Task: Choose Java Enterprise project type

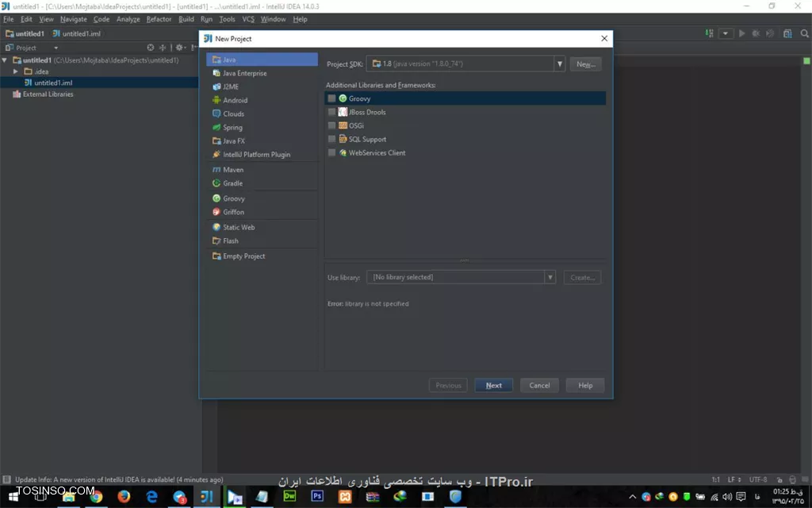Action: tap(262, 73)
